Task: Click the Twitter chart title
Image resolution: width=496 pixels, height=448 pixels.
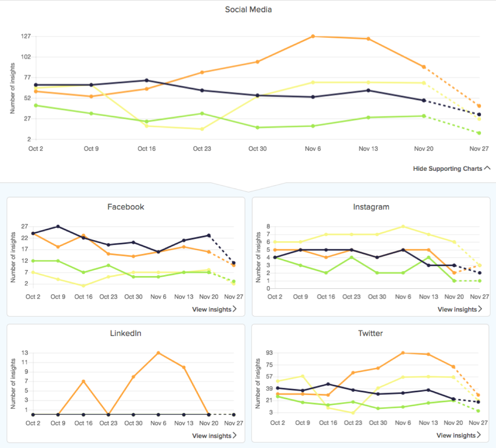Action: [370, 333]
